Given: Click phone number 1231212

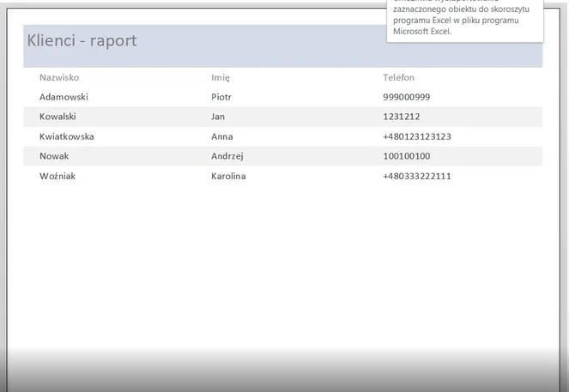Looking at the screenshot, I should pos(401,117).
